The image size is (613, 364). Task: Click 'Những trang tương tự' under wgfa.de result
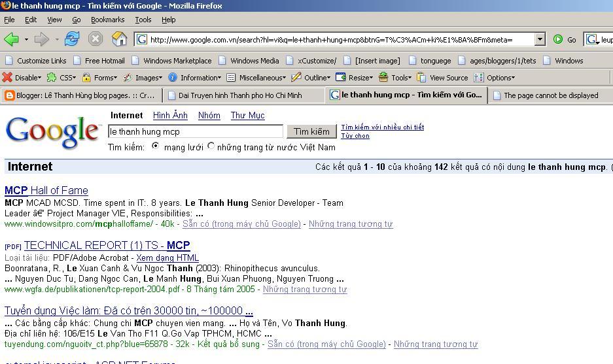click(x=305, y=290)
